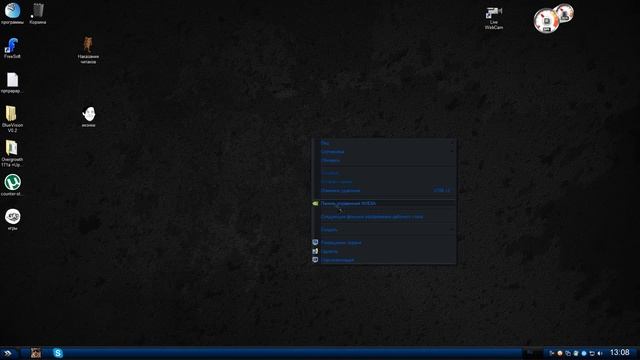This screenshot has width=640, height=360.
Task: Open the BlueVision V0.2 folder
Action: pyautogui.click(x=12, y=119)
